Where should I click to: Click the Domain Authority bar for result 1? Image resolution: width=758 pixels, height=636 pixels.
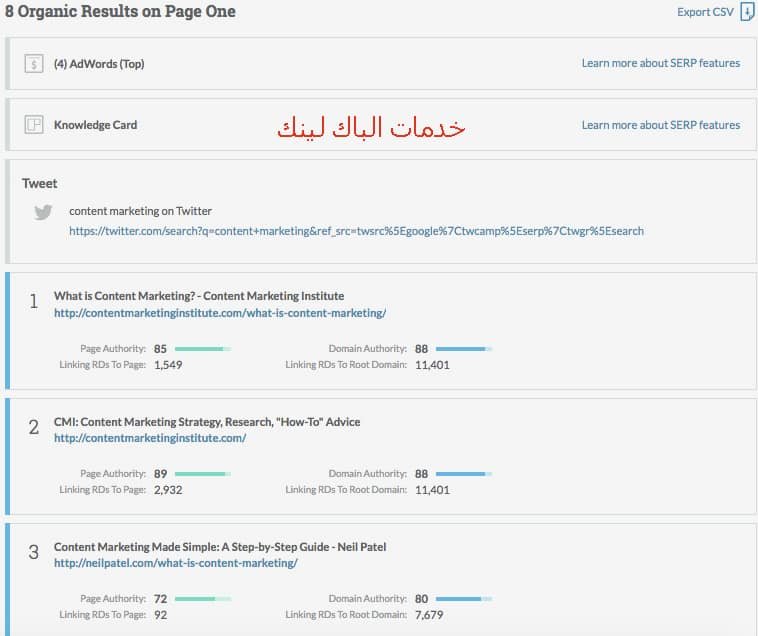click(464, 349)
